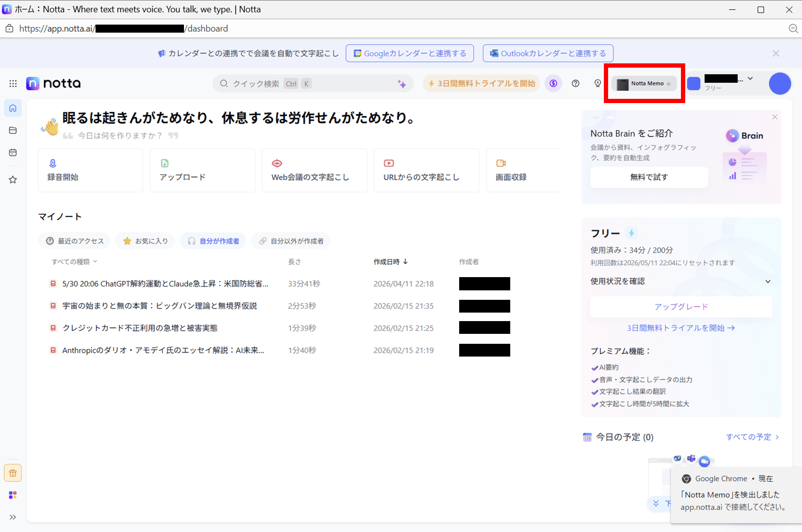Open the workspace account dropdown arrow
The height and width of the screenshot is (532, 802).
(x=750, y=78)
